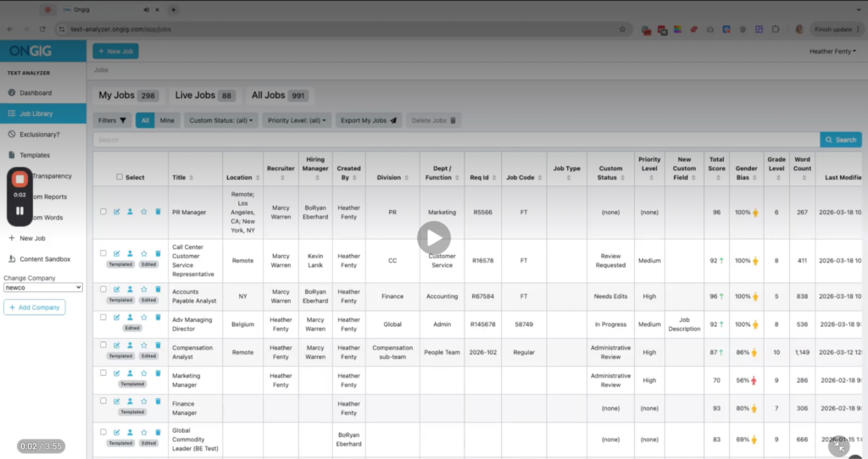Open the Change Company newco selector

click(43, 288)
